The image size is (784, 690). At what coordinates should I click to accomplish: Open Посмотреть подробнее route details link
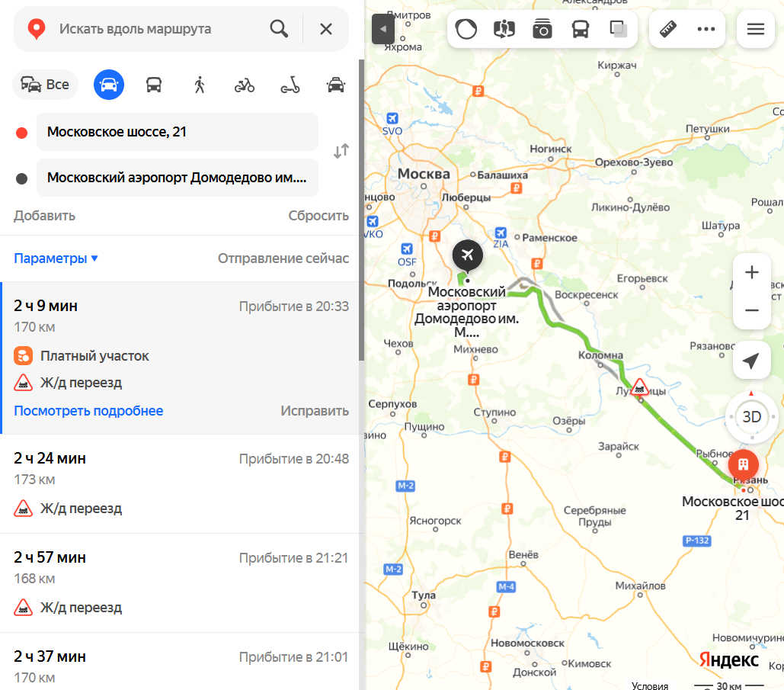click(88, 411)
